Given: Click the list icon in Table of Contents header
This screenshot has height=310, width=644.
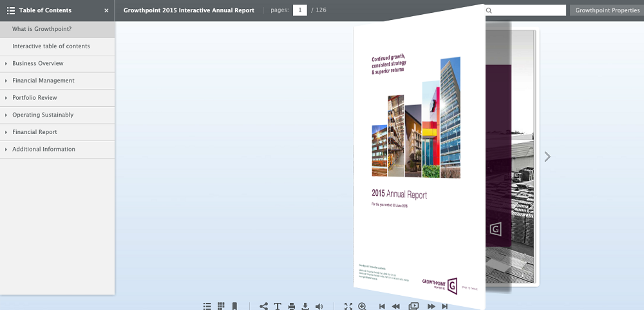Looking at the screenshot, I should [11, 11].
